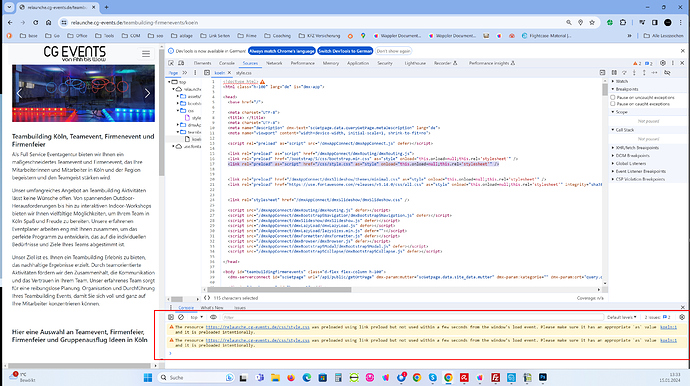Open the Default levels dropdown
Image resolution: width=690 pixels, height=386 pixels.
pos(621,317)
